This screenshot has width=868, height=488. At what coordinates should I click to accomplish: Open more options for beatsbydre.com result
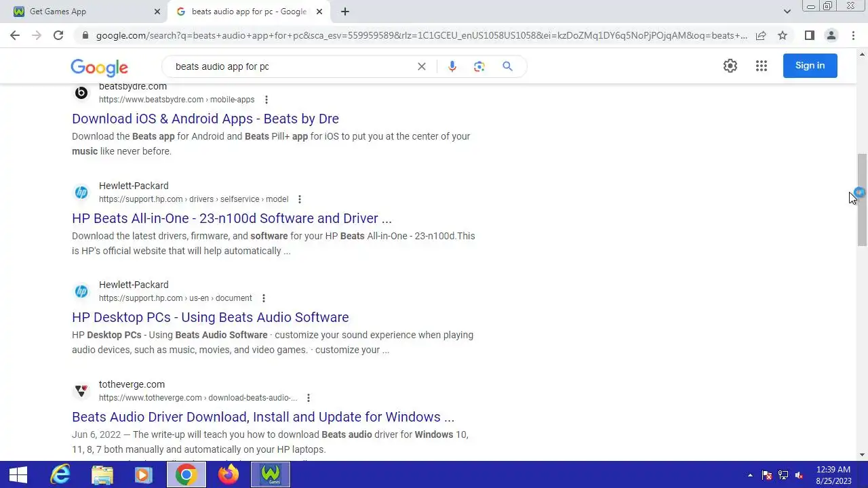coord(267,100)
